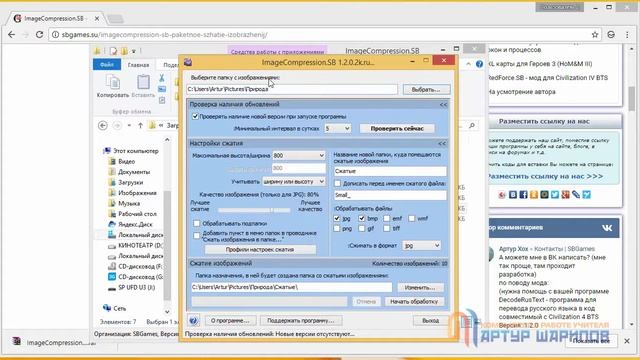Enable processing subfolders (Обрабатывать подпапки)
This screenshot has height=360, width=640.
(x=197, y=223)
